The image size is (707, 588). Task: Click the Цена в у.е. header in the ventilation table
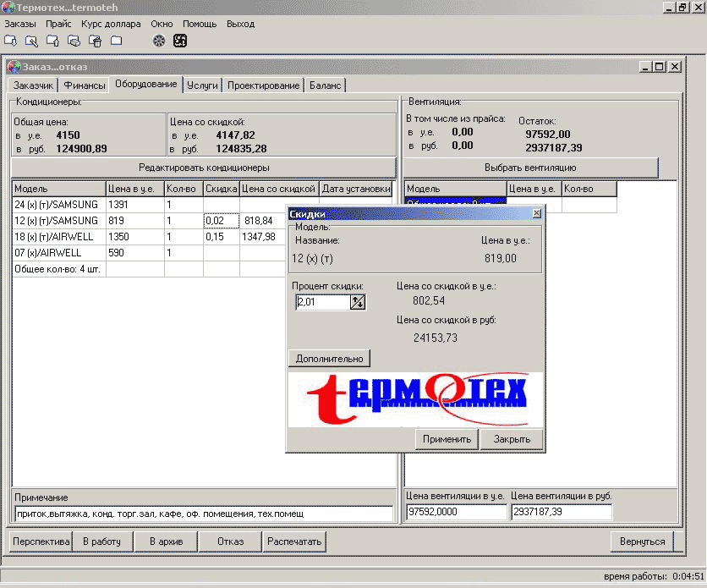click(x=534, y=189)
